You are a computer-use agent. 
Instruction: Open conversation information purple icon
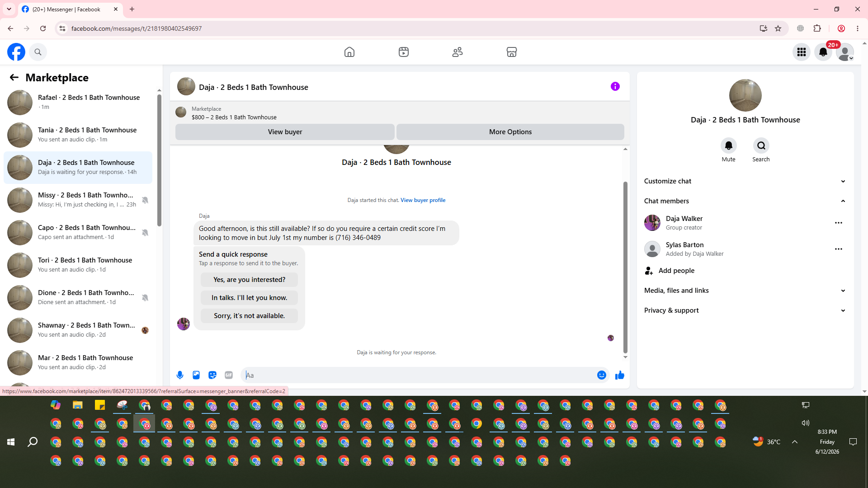tap(615, 86)
